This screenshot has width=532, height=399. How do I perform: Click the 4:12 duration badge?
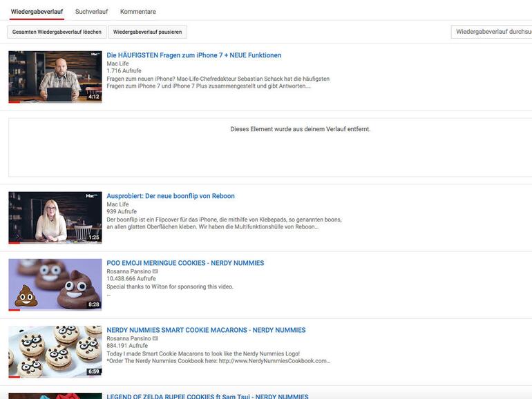click(94, 97)
